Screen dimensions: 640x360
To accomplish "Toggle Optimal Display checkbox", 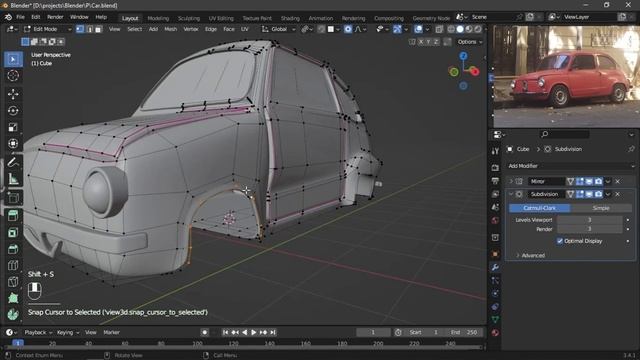I will pyautogui.click(x=560, y=241).
